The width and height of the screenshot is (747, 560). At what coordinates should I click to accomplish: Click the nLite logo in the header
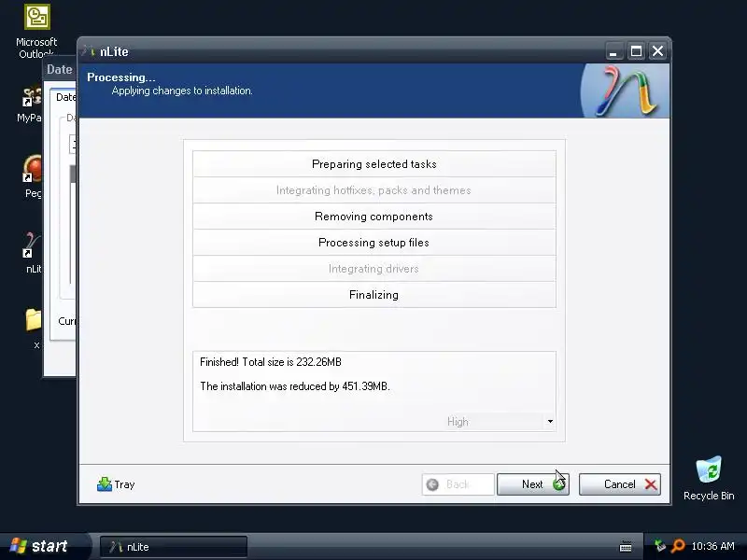click(625, 91)
